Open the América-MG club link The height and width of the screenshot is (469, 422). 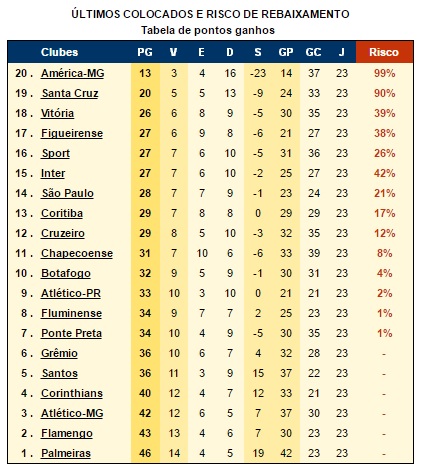tap(72, 73)
